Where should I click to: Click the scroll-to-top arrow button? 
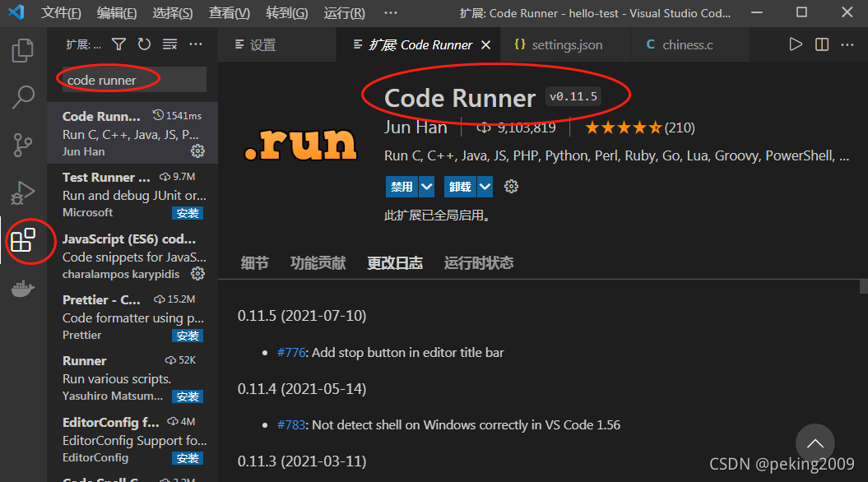click(x=815, y=443)
